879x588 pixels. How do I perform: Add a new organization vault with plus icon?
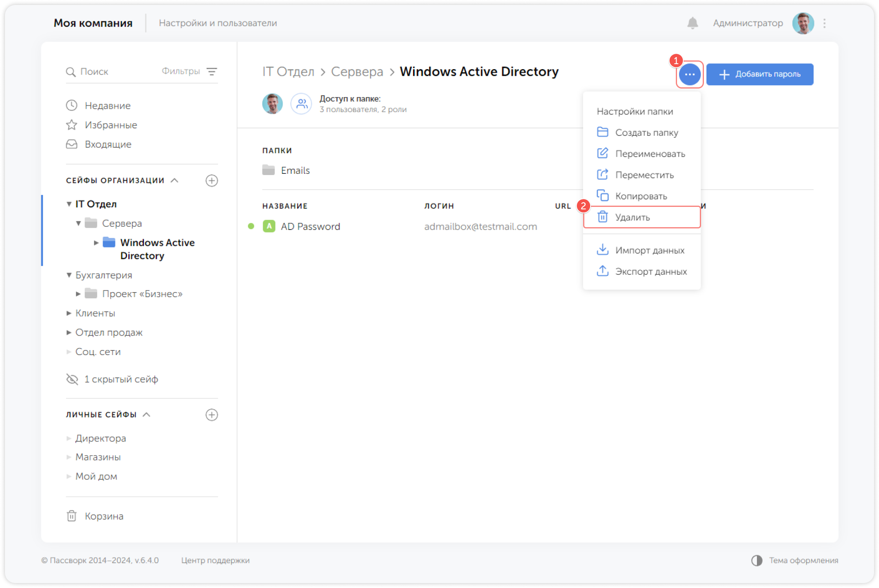click(x=212, y=180)
